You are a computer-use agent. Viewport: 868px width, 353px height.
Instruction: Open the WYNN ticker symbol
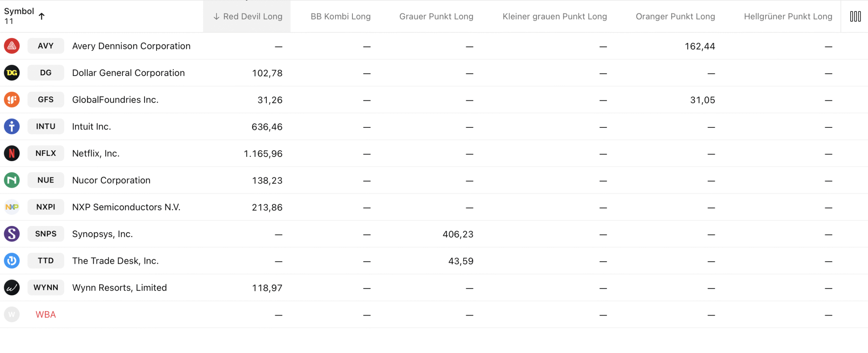click(x=46, y=287)
